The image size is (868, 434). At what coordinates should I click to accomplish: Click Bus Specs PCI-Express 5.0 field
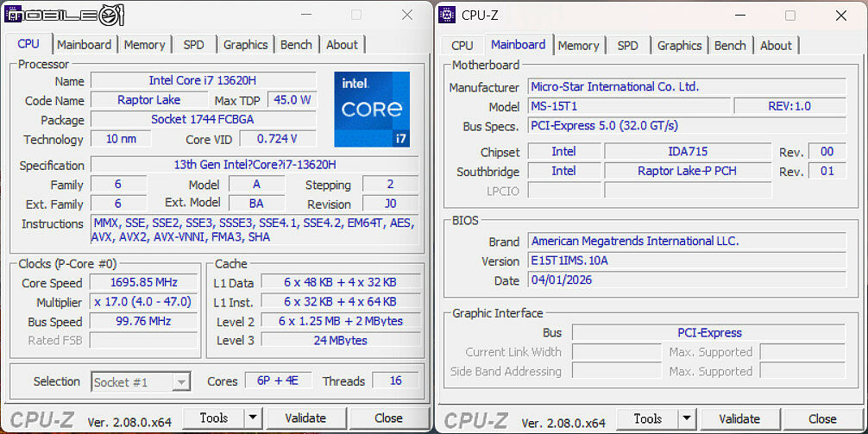point(687,126)
